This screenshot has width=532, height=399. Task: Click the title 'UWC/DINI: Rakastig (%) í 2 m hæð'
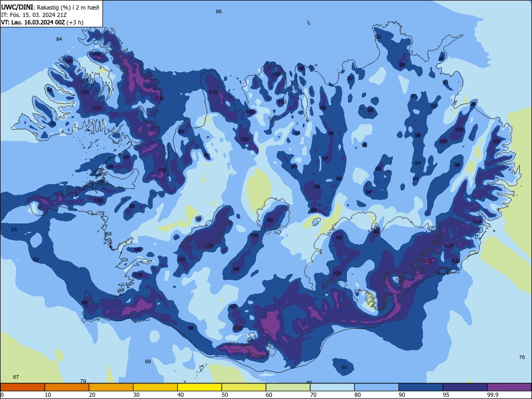coord(50,7)
